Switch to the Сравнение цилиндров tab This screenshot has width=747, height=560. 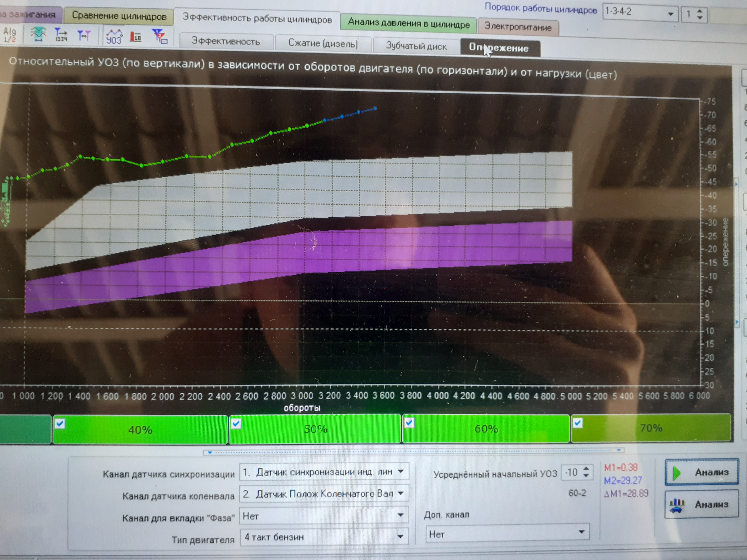click(x=119, y=16)
